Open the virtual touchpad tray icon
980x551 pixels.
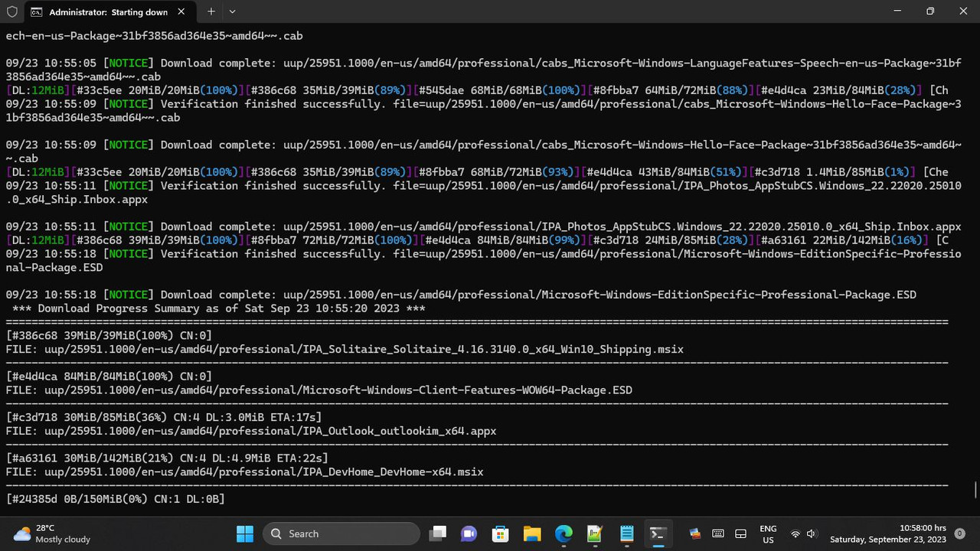[740, 533]
